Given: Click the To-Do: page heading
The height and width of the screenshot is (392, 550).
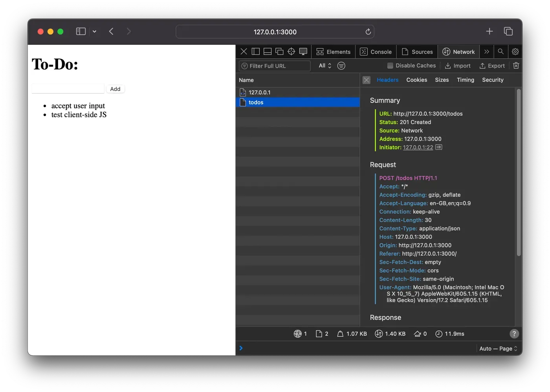Looking at the screenshot, I should pyautogui.click(x=55, y=64).
